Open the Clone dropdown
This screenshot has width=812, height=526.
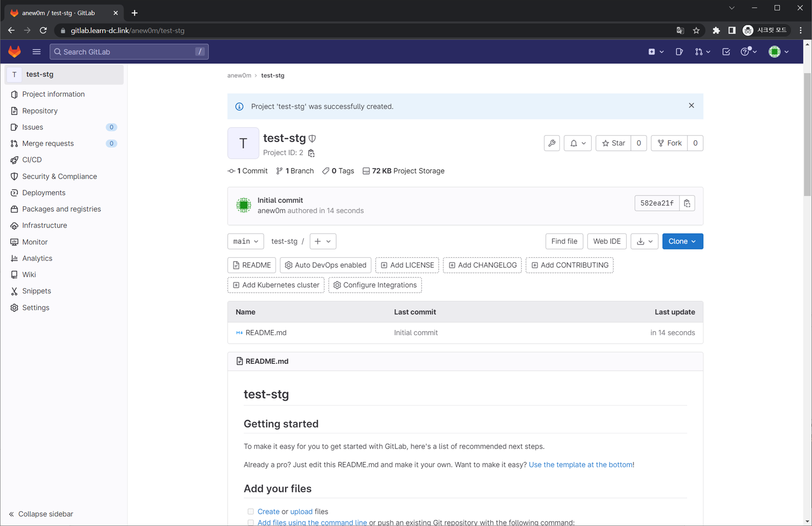pyautogui.click(x=682, y=241)
